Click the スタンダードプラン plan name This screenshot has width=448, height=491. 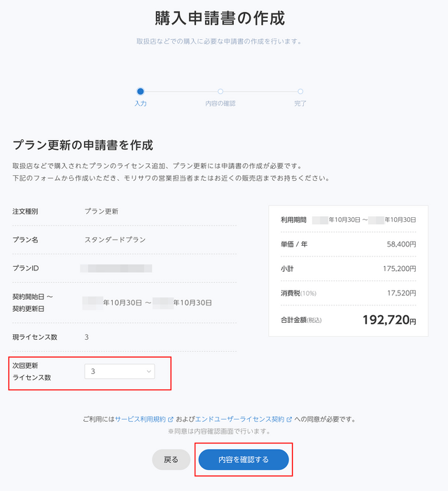pos(115,240)
